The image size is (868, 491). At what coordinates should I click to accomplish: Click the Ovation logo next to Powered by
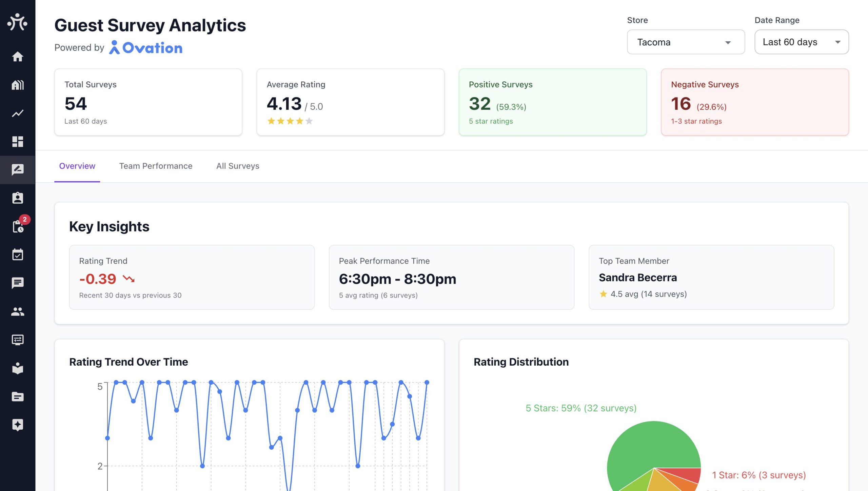pos(146,47)
